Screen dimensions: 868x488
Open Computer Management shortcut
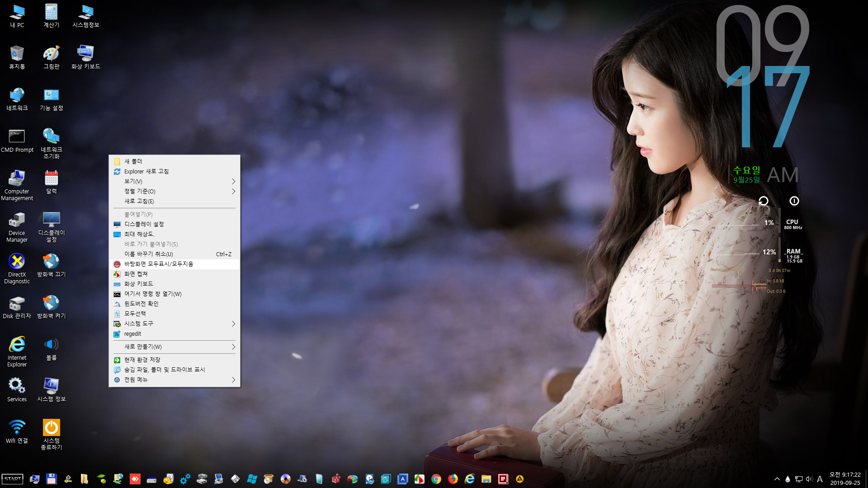pos(17,185)
